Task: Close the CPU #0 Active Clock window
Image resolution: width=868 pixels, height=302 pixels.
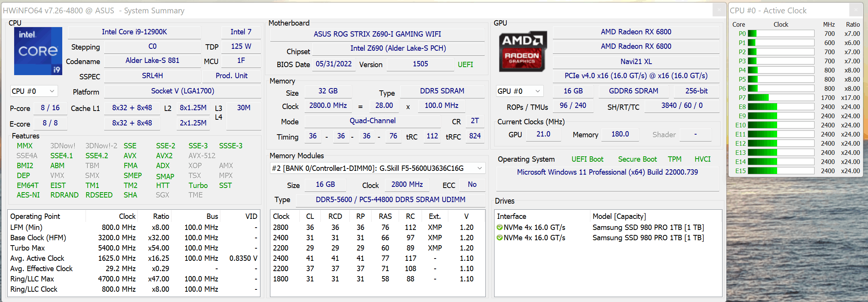Action: pos(856,10)
